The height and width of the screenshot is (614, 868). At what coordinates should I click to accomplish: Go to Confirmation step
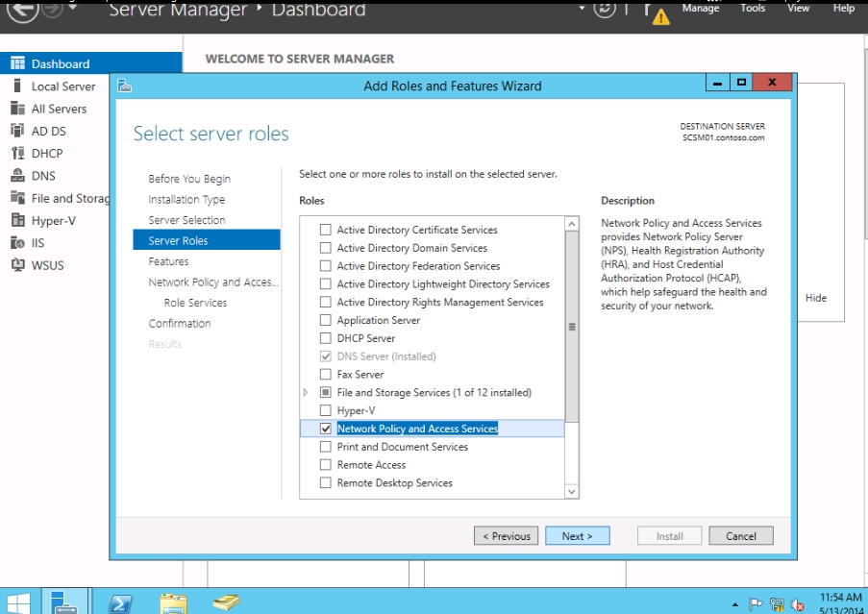coord(180,323)
